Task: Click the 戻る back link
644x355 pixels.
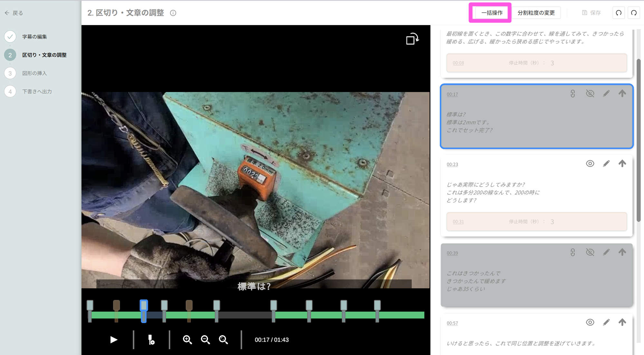Action: (x=14, y=13)
